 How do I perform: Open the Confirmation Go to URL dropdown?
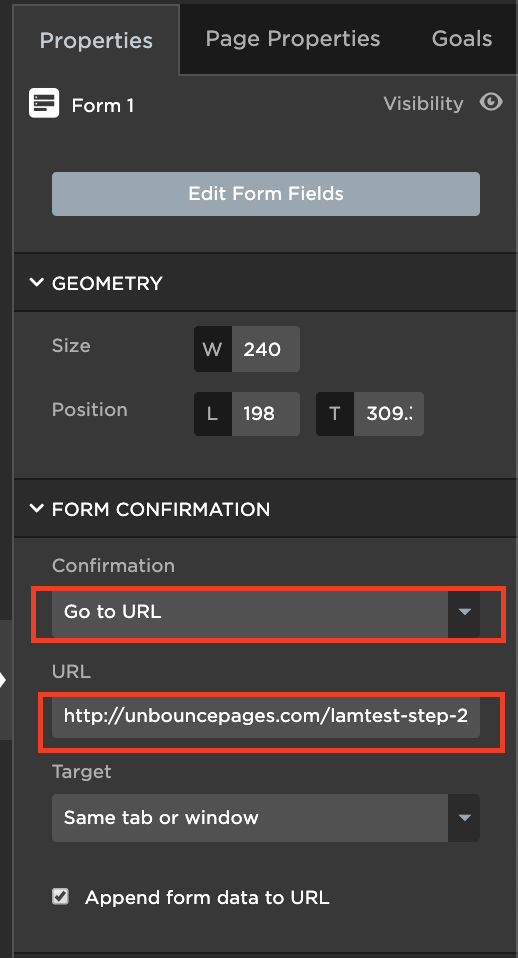coord(266,612)
